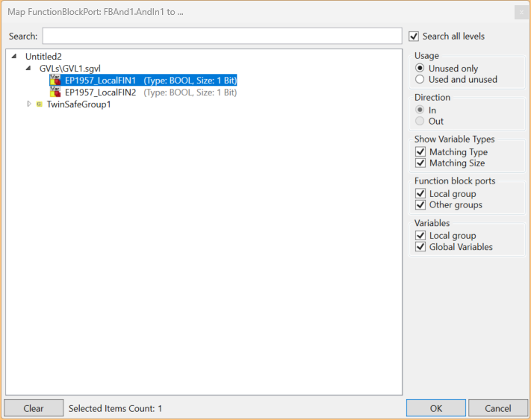Select the In direction radio button
The image size is (531, 420).
(x=420, y=110)
